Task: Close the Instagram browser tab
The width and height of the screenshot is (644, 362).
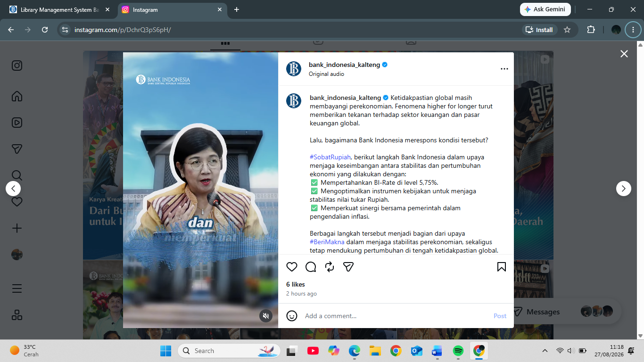Action: point(220,9)
